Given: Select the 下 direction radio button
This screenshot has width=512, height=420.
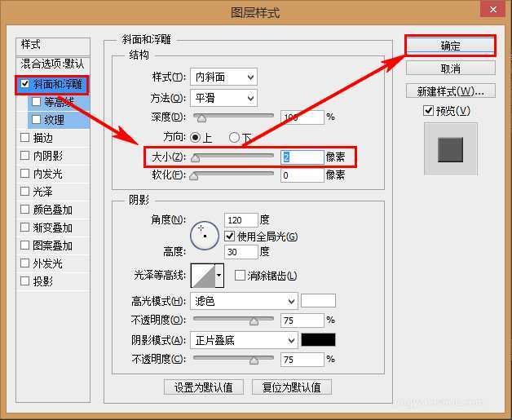Looking at the screenshot, I should pyautogui.click(x=234, y=138).
